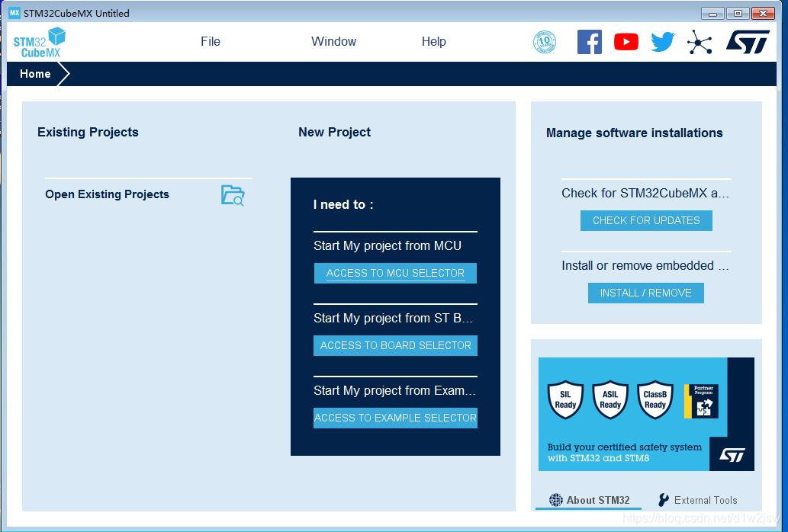Viewport: 788px width, 532px height.
Task: Click ACCESS TO BOARD SELECTOR button
Action: 395,345
